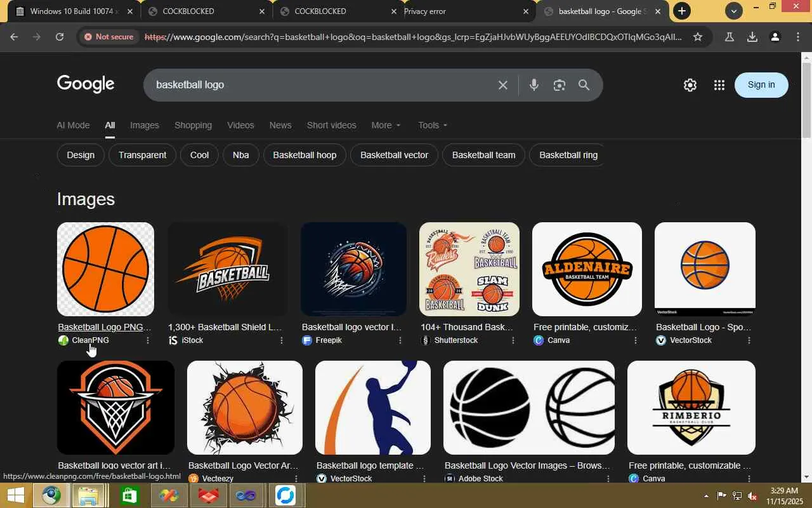This screenshot has width=812, height=508.
Task: Open the Windows Start button
Action: click(15, 495)
